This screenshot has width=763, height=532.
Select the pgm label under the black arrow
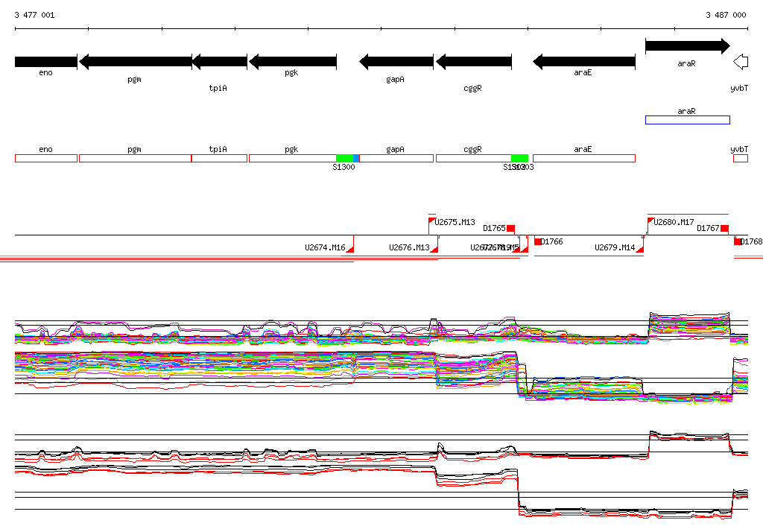[135, 79]
